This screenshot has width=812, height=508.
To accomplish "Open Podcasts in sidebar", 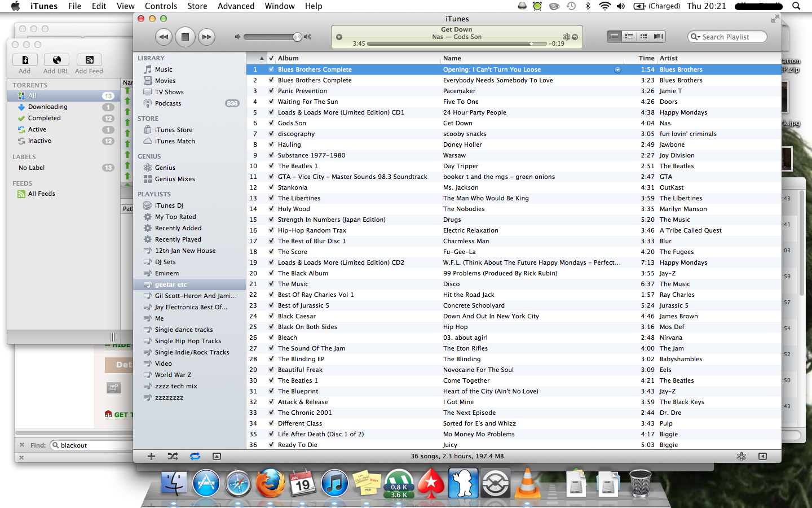I will (168, 103).
